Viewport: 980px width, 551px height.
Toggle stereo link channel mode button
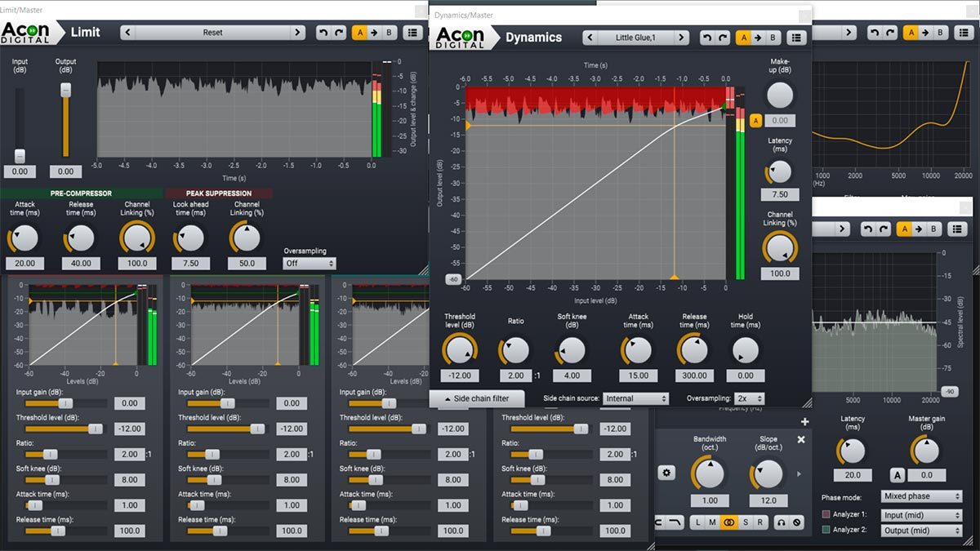(728, 522)
